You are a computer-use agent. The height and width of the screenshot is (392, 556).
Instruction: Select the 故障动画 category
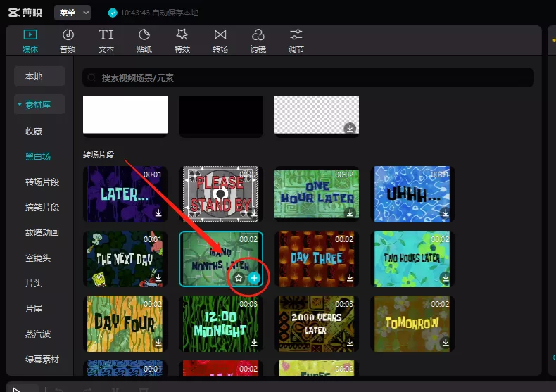coord(42,233)
